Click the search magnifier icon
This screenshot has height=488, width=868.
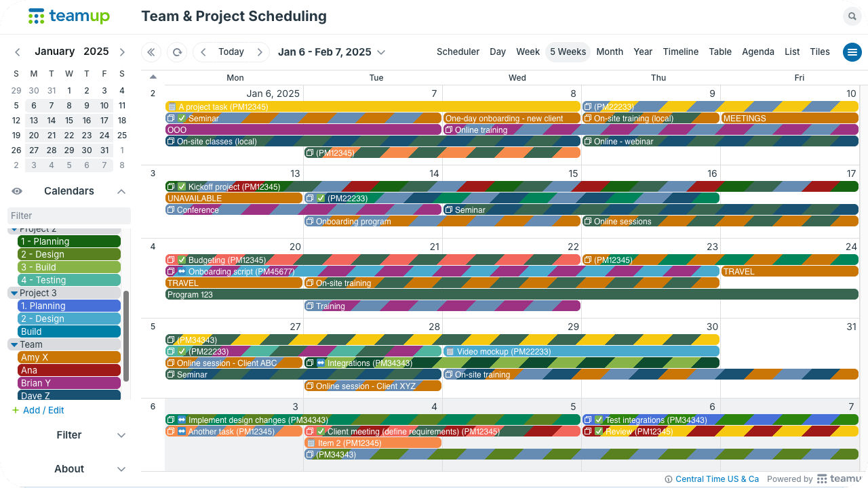851,17
